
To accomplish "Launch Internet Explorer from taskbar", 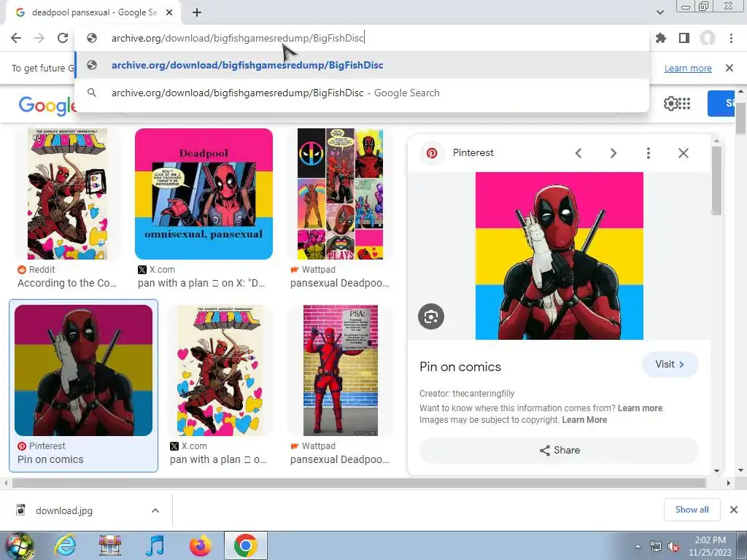I will coord(65,545).
